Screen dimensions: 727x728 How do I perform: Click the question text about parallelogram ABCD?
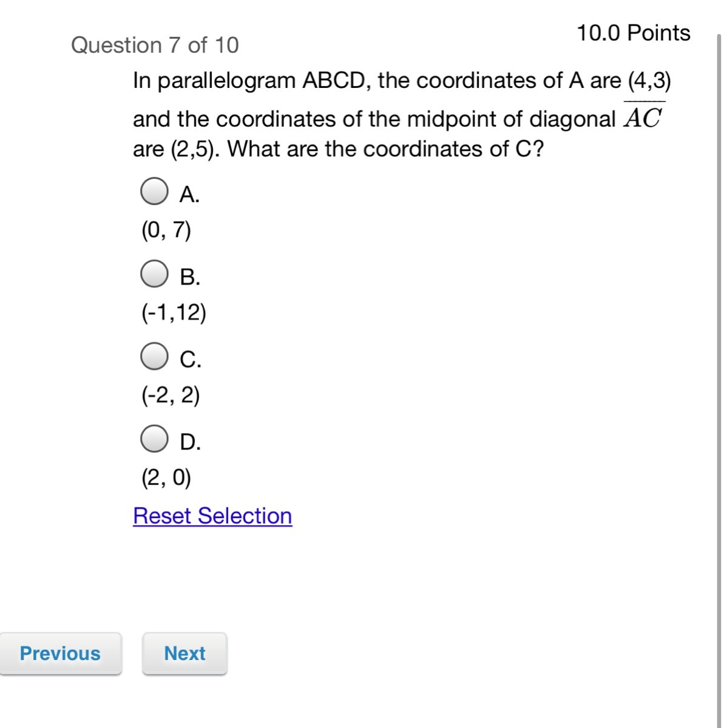tap(401, 115)
